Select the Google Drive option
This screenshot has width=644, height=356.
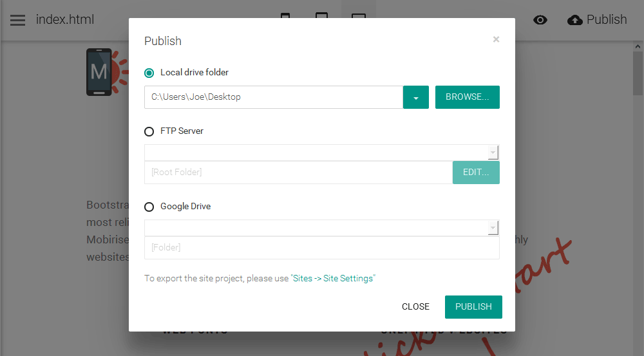pyautogui.click(x=149, y=207)
